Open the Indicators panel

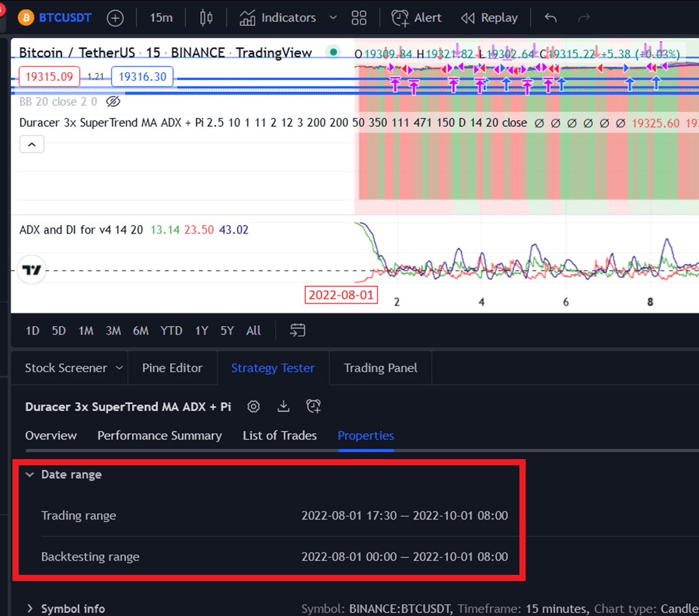point(278,17)
